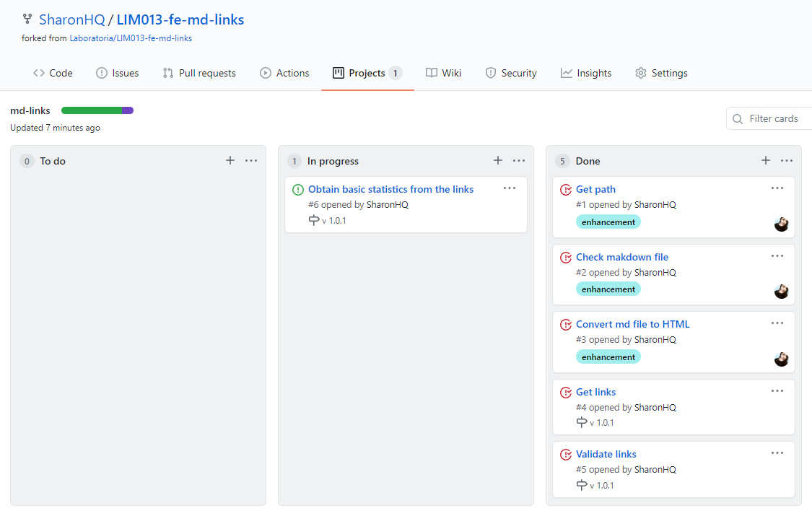Add a card to In progress column
This screenshot has height=516, width=812.
click(x=497, y=160)
